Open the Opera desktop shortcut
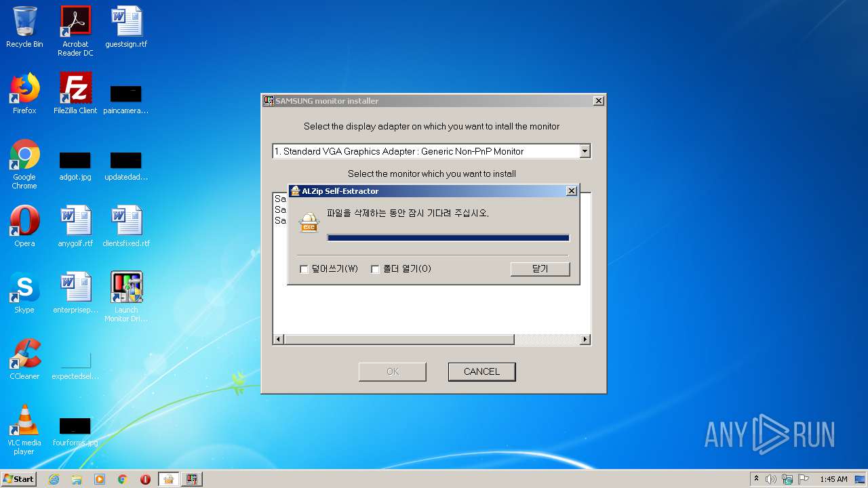This screenshot has height=488, width=868. (x=24, y=226)
